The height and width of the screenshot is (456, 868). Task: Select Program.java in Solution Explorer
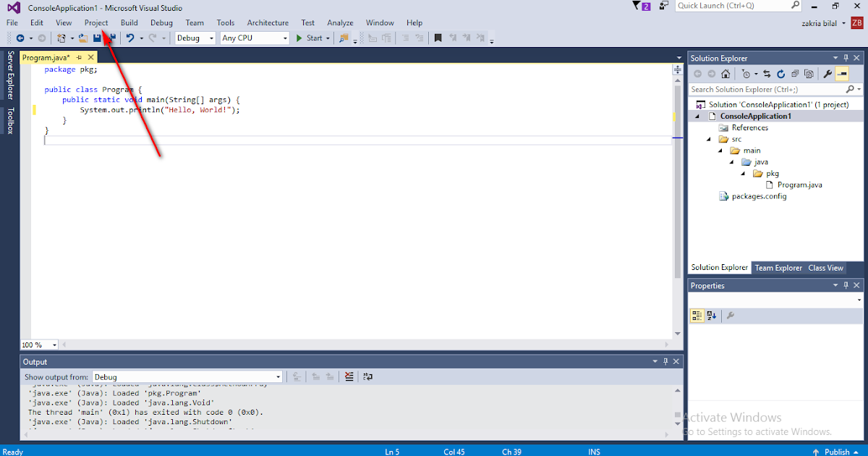pyautogui.click(x=799, y=185)
